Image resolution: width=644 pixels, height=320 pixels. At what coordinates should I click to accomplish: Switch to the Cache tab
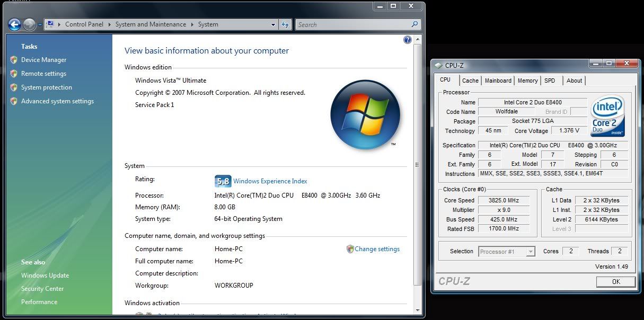point(470,81)
